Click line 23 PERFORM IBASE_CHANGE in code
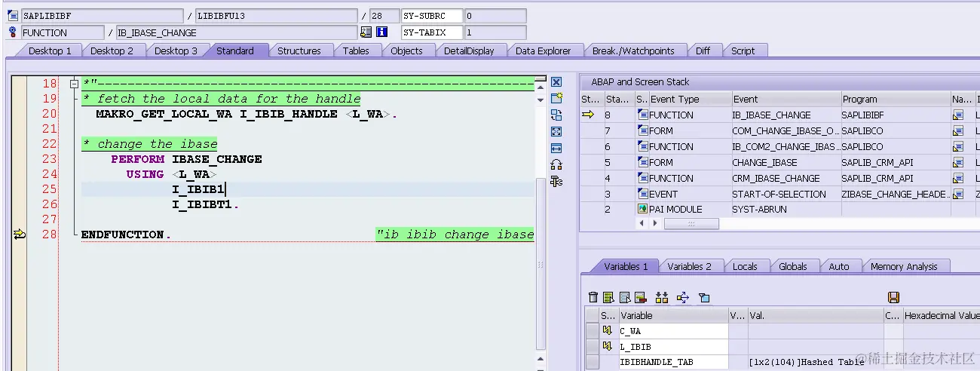980x371 pixels. (x=186, y=159)
